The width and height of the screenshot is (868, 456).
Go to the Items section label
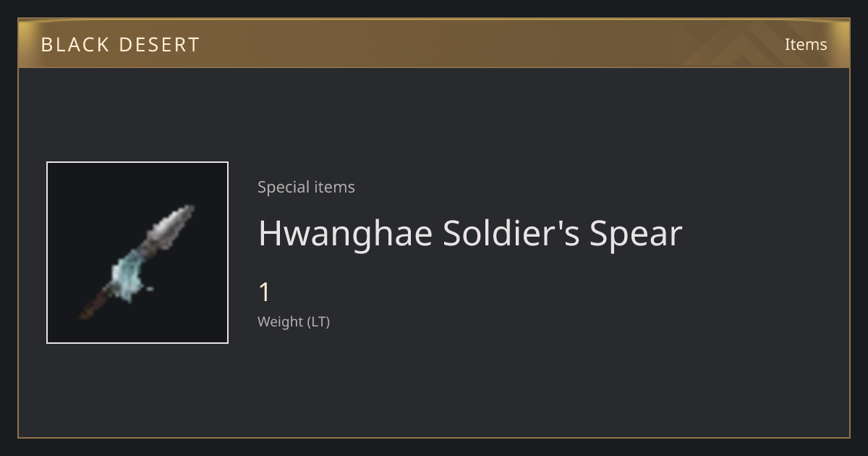pyautogui.click(x=806, y=44)
